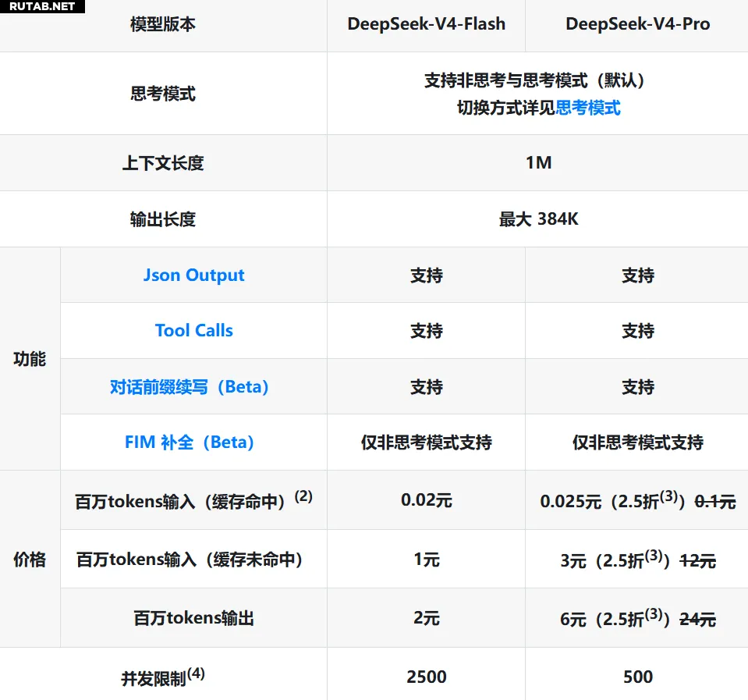Click the 0.02元 Flash cache-hit price
The height and width of the screenshot is (700, 748).
[x=426, y=500]
